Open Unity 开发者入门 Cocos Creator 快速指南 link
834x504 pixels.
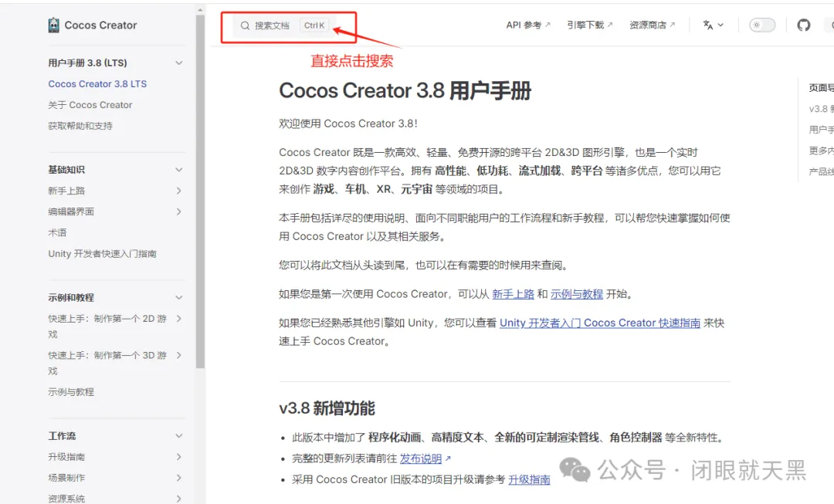(600, 323)
